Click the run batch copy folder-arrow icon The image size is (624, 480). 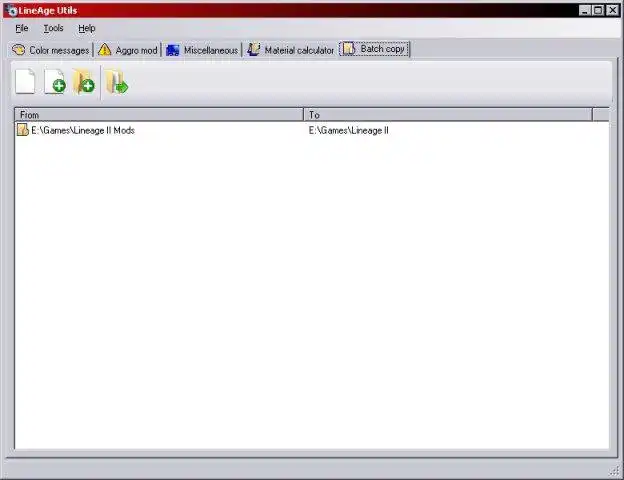tap(116, 82)
